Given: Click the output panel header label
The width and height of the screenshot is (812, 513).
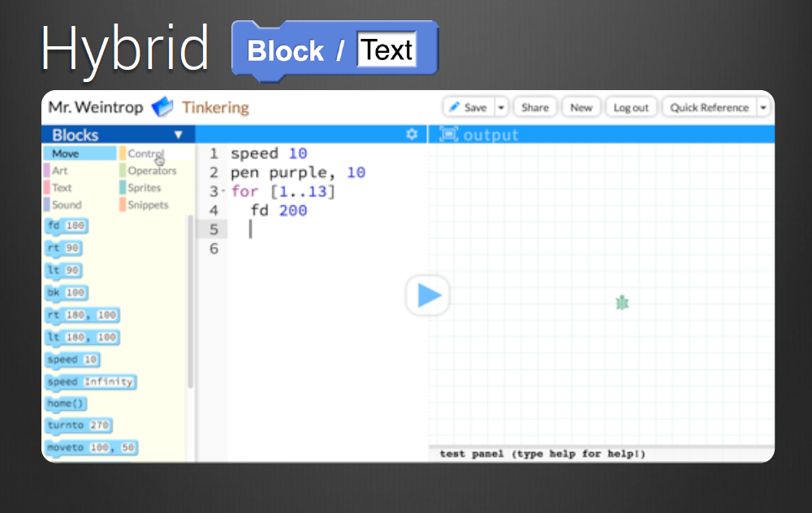Looking at the screenshot, I should coord(490,135).
